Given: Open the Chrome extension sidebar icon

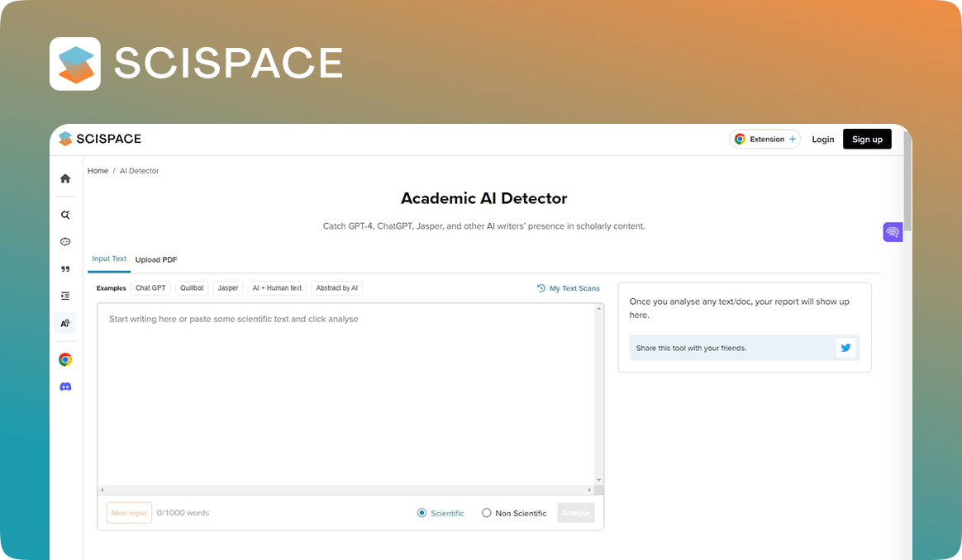Looking at the screenshot, I should pos(65,359).
